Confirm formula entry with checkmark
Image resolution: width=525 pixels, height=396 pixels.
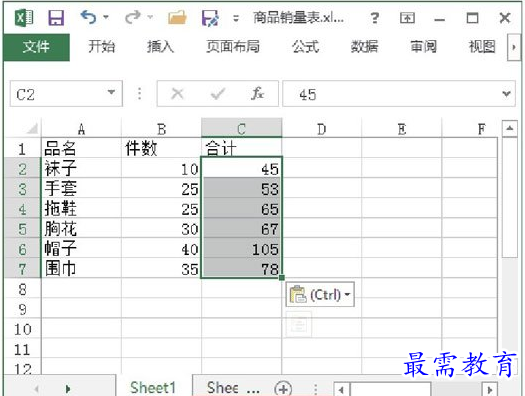pyautogui.click(x=218, y=94)
